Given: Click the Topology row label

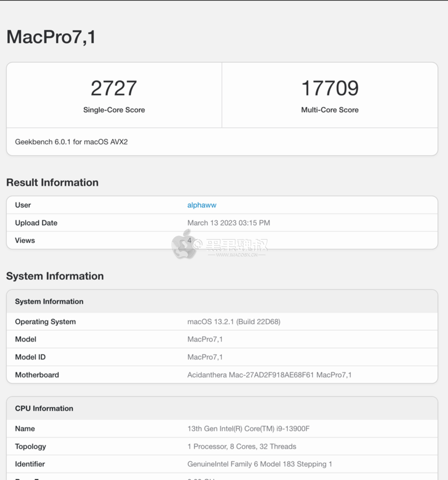Looking at the screenshot, I should click(x=31, y=447).
